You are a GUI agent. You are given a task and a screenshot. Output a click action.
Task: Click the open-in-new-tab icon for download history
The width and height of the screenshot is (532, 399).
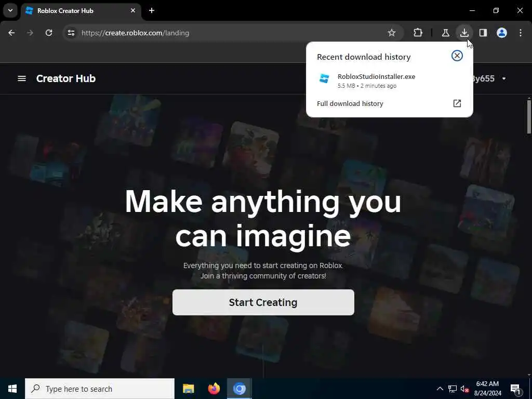coord(457,103)
